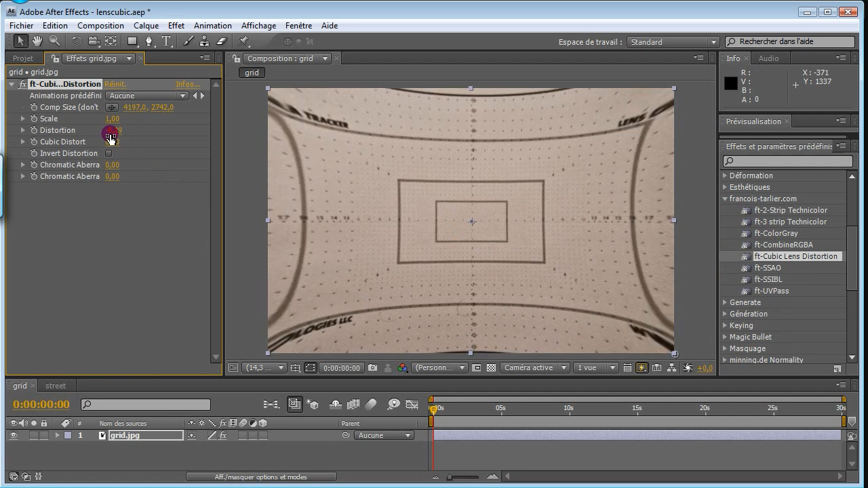Switch to the street timeline tab
Viewport: 868px width, 488px height.
pyautogui.click(x=56, y=386)
